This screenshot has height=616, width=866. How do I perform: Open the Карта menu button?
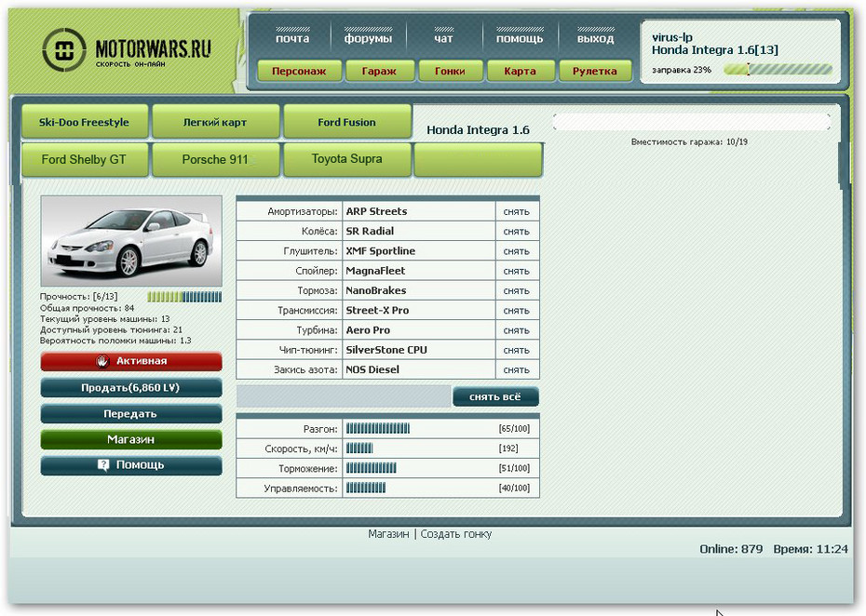click(520, 71)
